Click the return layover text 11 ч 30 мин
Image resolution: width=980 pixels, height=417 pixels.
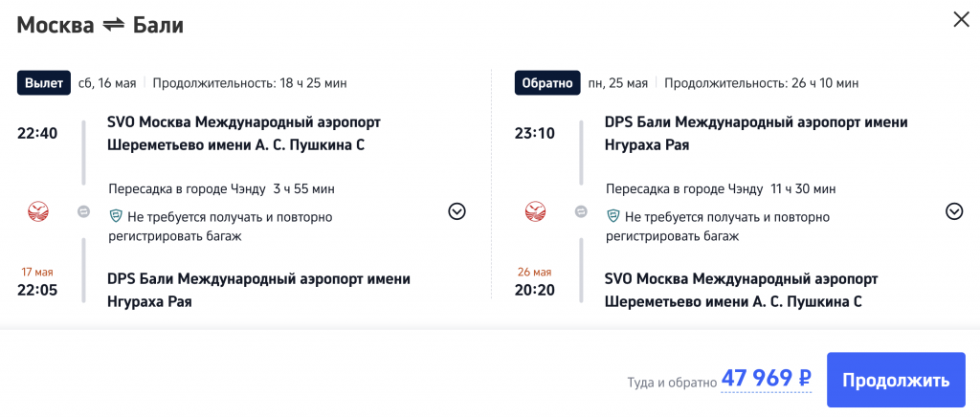point(803,188)
